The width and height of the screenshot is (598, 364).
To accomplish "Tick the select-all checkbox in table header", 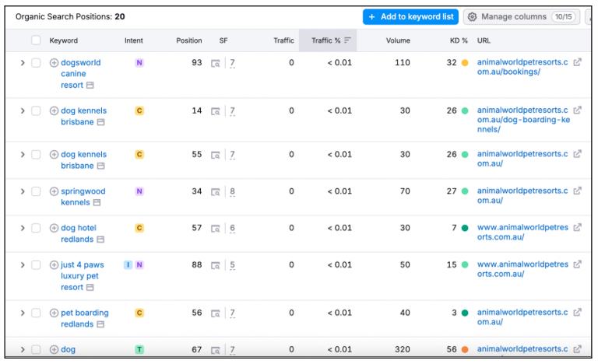I will [36, 40].
